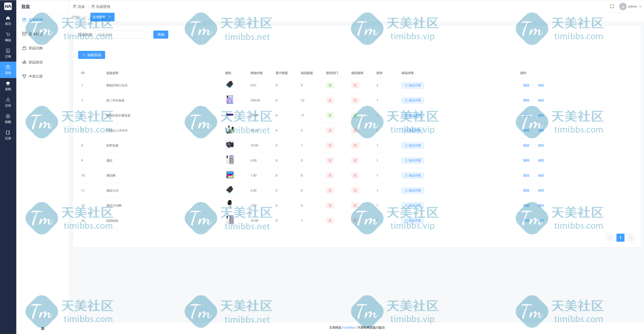Image resolution: width=644 pixels, height=334 pixels.
Task: Click the 电脑玩家必备盲盒 name cell
Action: (118, 115)
